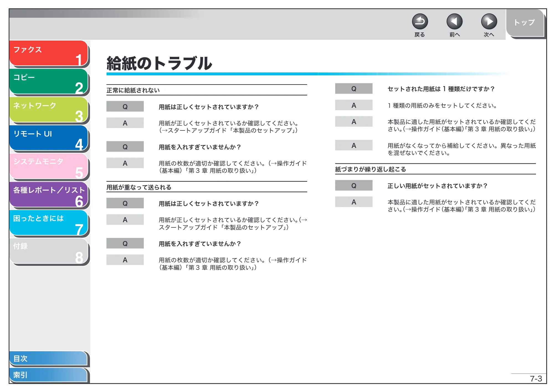The image size is (554, 392).
Task: Open chapter 4 リモート UI tab
Action: (x=48, y=138)
